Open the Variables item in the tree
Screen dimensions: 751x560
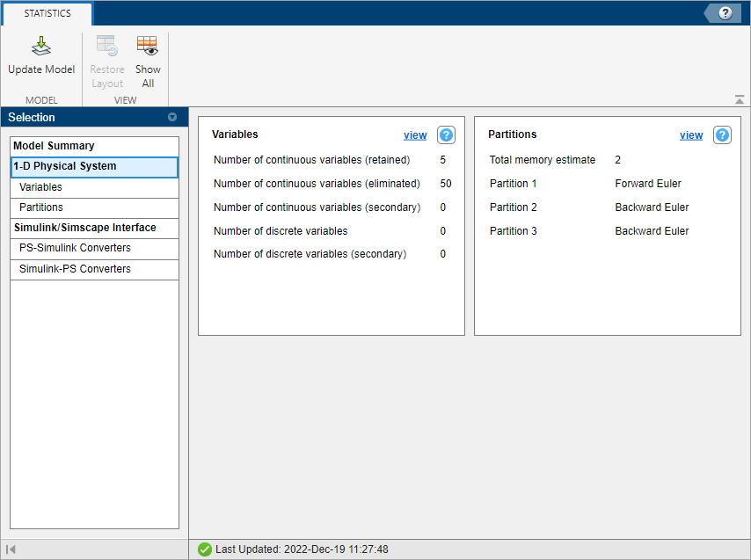click(x=40, y=187)
